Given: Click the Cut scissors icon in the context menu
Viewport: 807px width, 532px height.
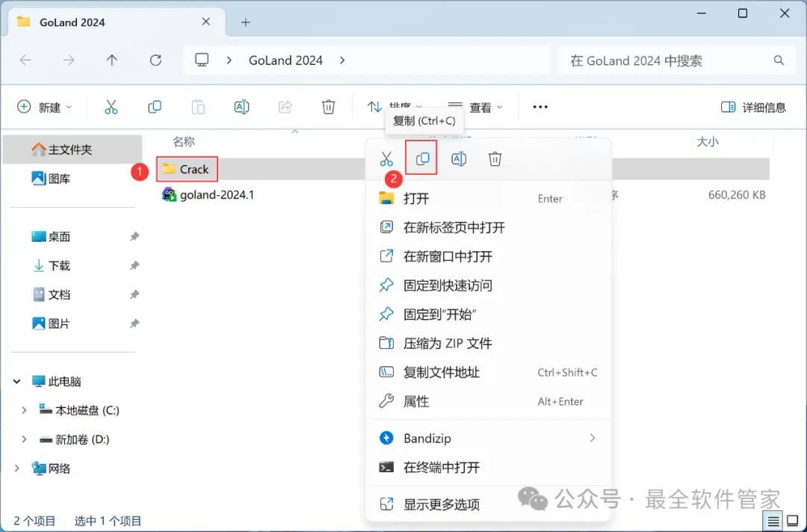Looking at the screenshot, I should (x=386, y=159).
